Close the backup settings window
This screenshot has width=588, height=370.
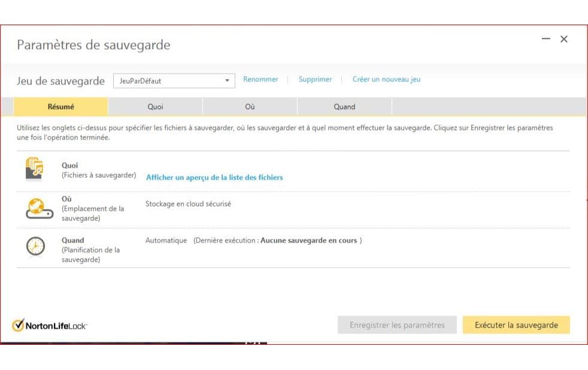tap(563, 39)
